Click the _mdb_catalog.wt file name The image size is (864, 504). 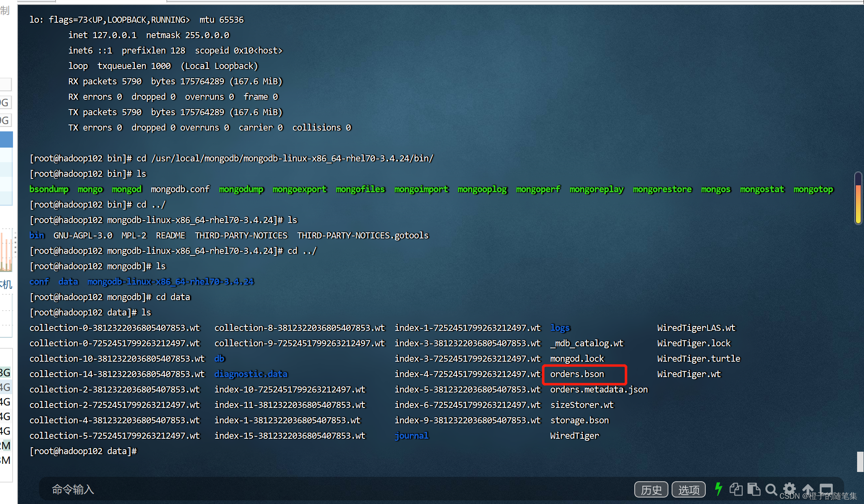tap(587, 343)
